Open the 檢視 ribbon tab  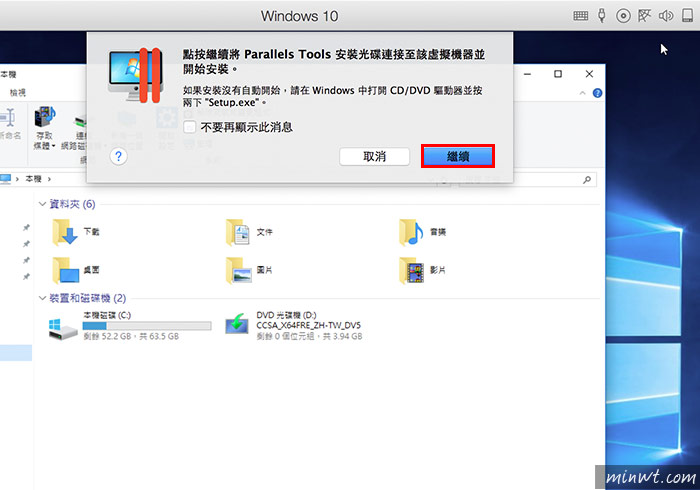(18, 92)
